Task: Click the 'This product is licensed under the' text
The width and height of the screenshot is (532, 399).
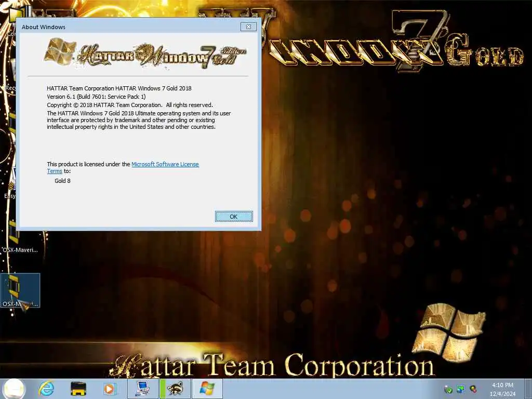Action: tap(88, 164)
